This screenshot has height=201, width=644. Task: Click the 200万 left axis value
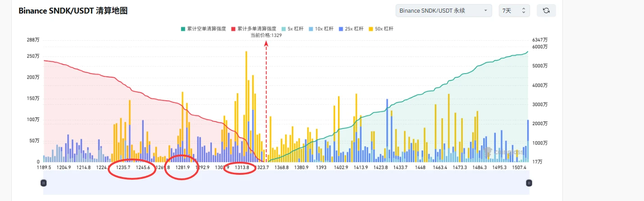33,77
